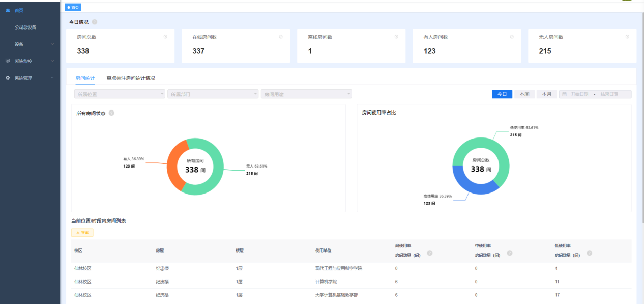The width and height of the screenshot is (644, 304).
Task: Select the 今日 time range button
Action: pyautogui.click(x=502, y=94)
